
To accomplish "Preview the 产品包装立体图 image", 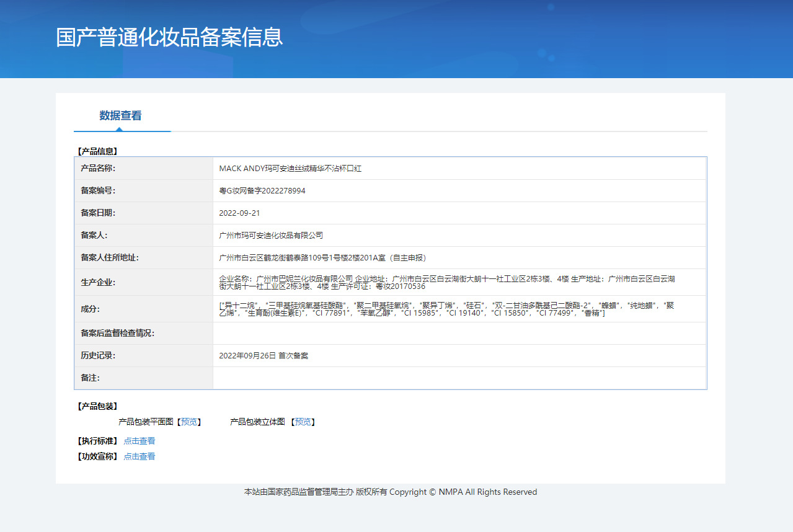I will (x=303, y=422).
